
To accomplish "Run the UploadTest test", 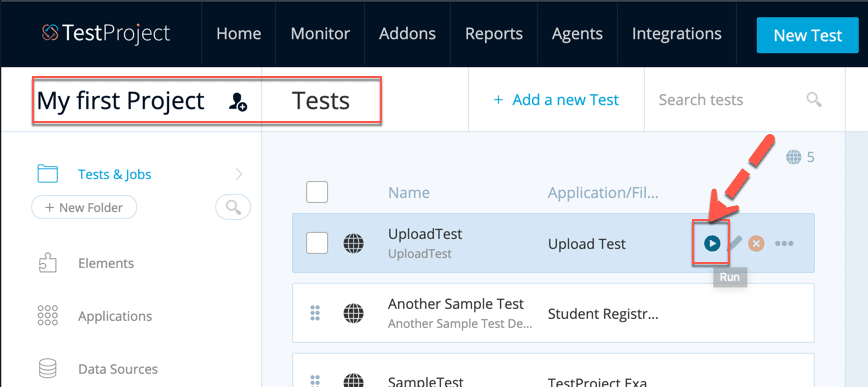I will tap(712, 243).
